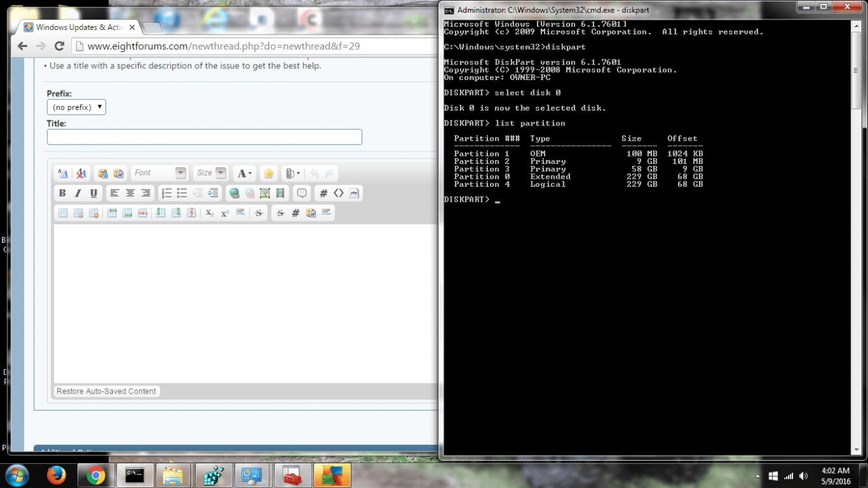Viewport: 868px width, 488px height.
Task: Open the Prefix dropdown showing (no prefix)
Action: pyautogui.click(x=76, y=107)
